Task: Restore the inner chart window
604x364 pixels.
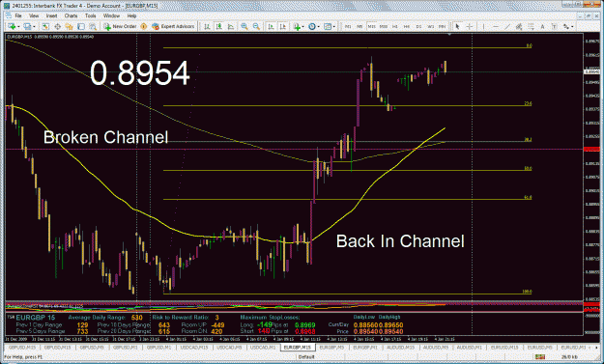Action: pyautogui.click(x=589, y=15)
